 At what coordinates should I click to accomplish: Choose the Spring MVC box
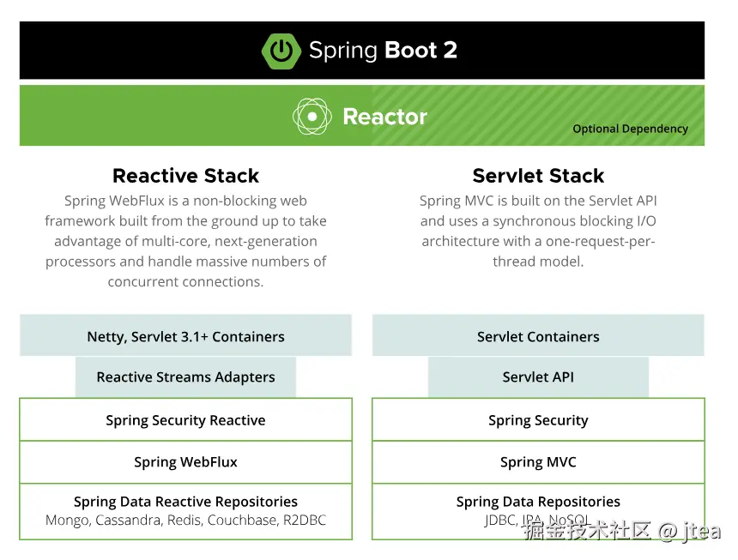pyautogui.click(x=538, y=462)
